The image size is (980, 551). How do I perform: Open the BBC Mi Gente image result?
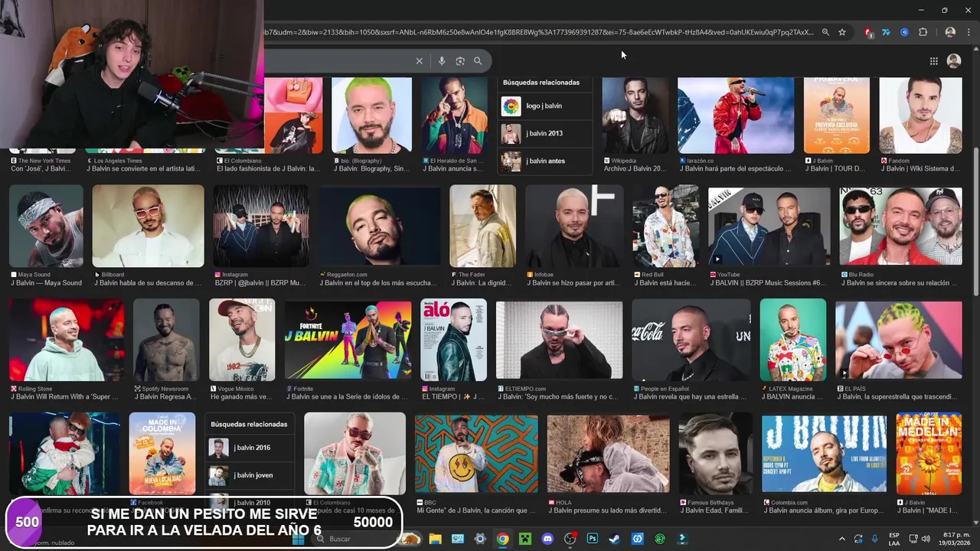pos(476,454)
